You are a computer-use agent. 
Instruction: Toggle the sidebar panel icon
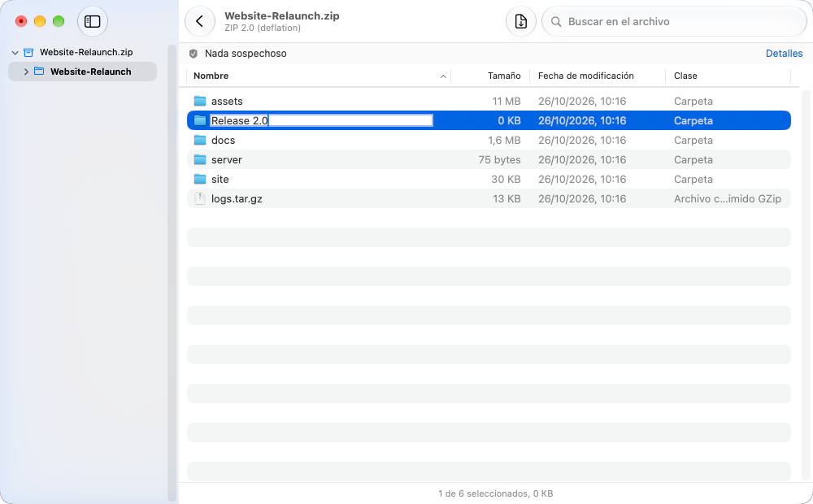pos(93,21)
